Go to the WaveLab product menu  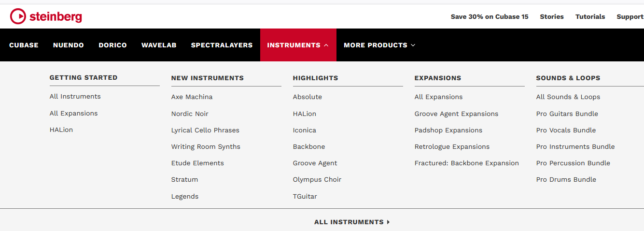click(159, 45)
